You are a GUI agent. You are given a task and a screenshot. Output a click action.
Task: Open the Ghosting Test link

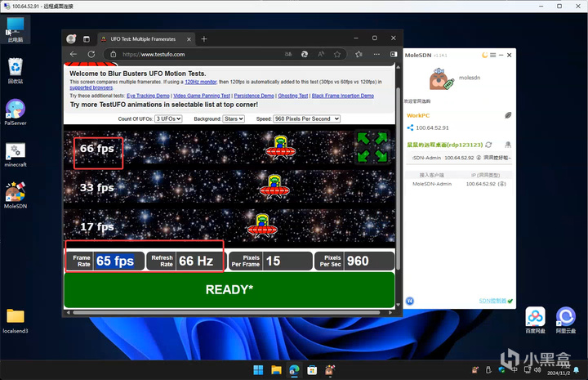point(293,96)
